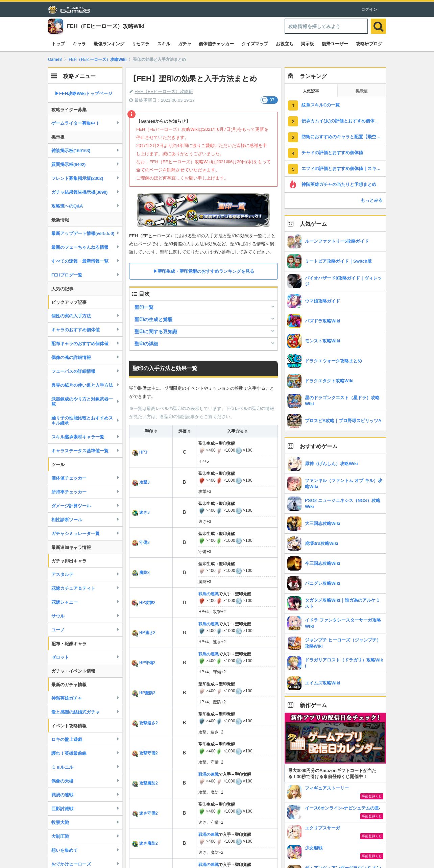434x868 pixels.
Task: Open the 戦渦の連戦 link in HP攻撃2 row
Action: click(209, 594)
